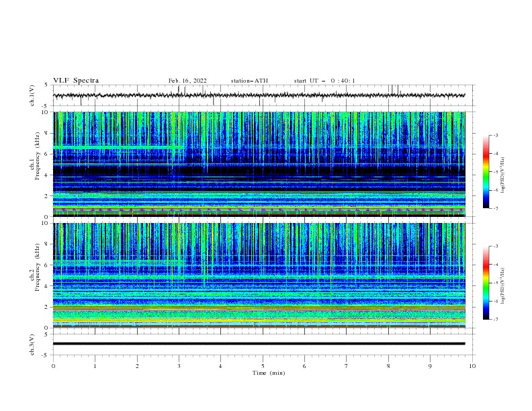Click the ch.1(V) waveform trace

[x=259, y=95]
